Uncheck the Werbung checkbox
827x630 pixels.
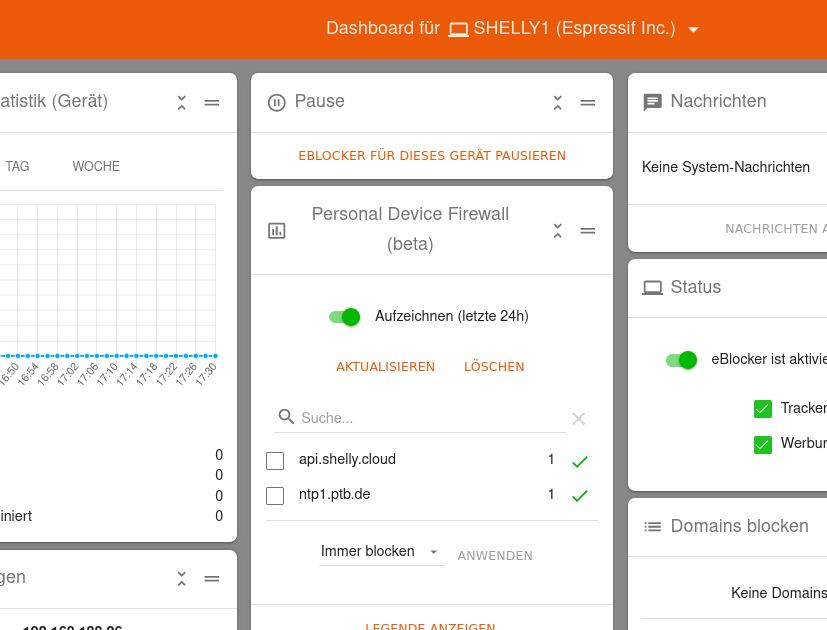(763, 445)
